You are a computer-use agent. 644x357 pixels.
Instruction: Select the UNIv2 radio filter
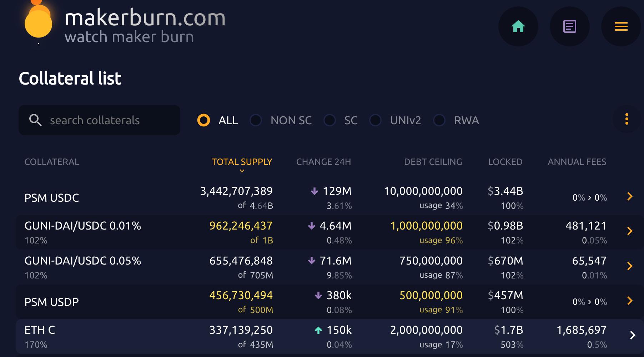375,120
